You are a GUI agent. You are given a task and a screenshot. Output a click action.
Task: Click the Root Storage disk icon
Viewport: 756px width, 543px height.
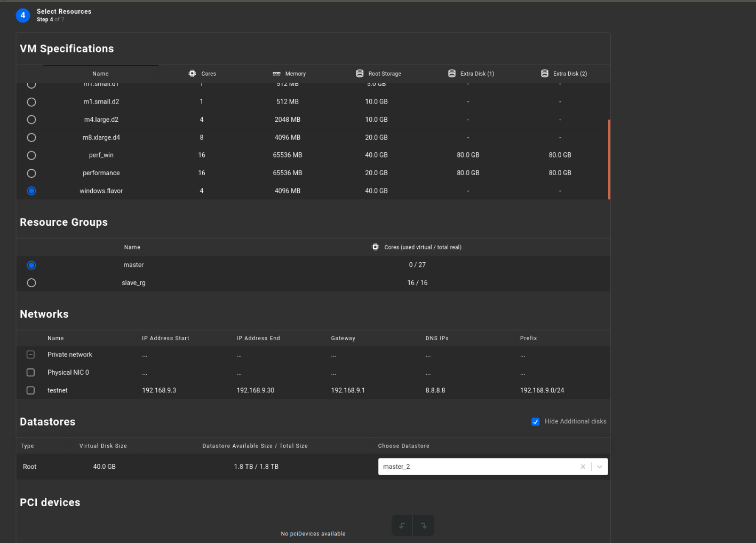[360, 73]
